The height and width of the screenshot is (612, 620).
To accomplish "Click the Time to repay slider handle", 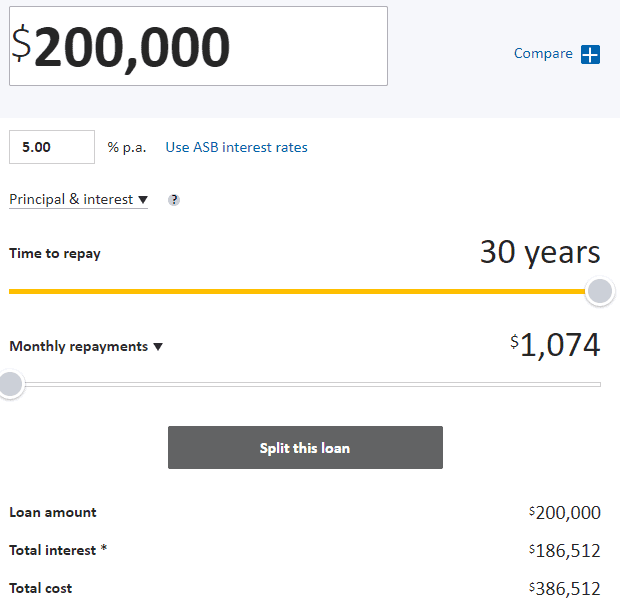I will 599,291.
